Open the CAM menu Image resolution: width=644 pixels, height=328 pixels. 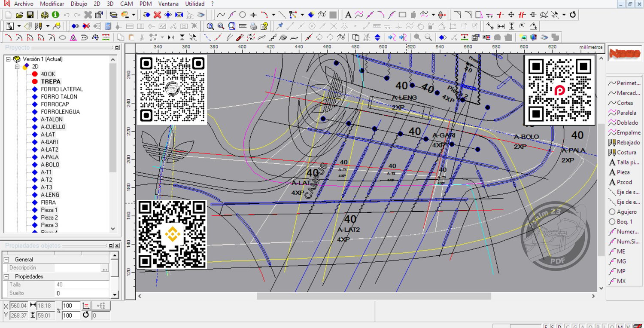[127, 4]
